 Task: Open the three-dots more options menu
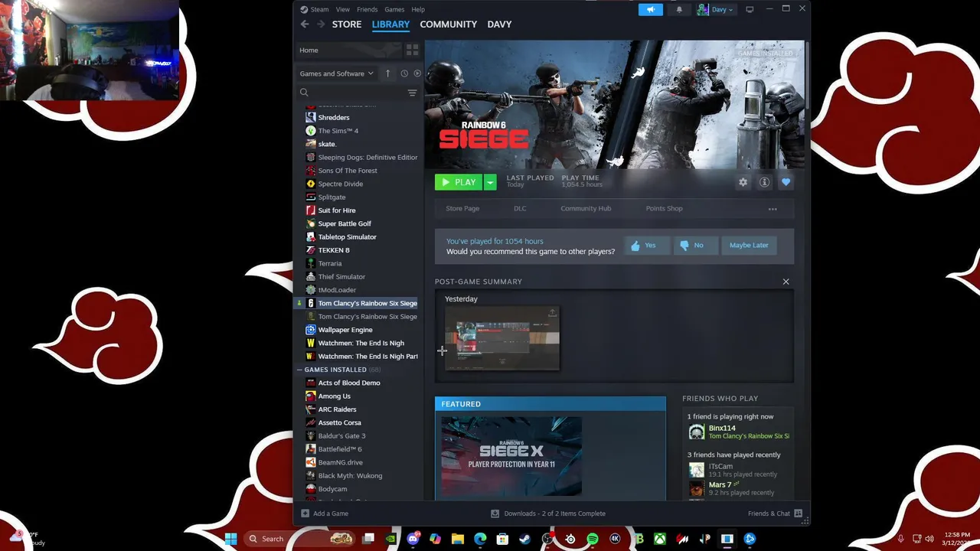tap(773, 209)
